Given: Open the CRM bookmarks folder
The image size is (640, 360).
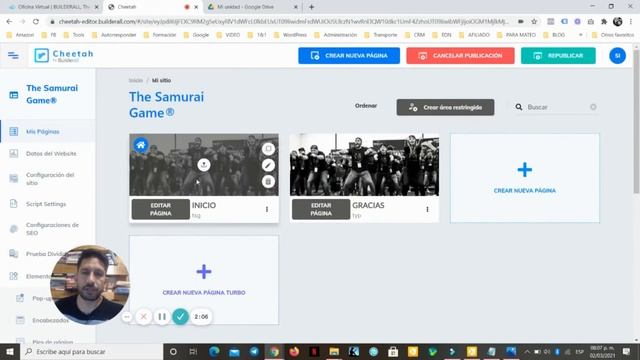Looking at the screenshot, I should pyautogui.click(x=415, y=35).
